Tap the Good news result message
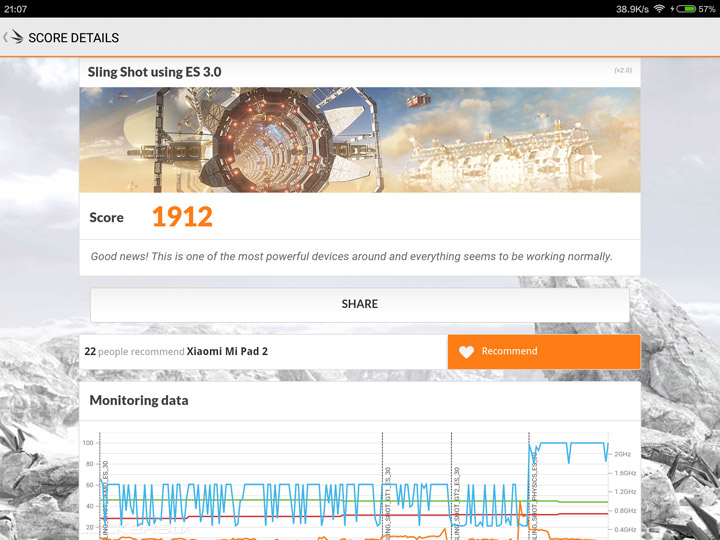The height and width of the screenshot is (540, 720). (x=351, y=256)
